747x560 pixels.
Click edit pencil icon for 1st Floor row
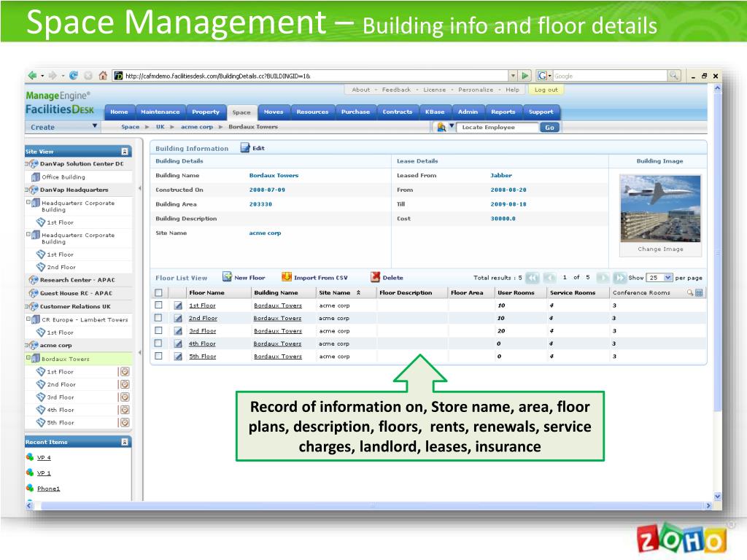point(178,306)
